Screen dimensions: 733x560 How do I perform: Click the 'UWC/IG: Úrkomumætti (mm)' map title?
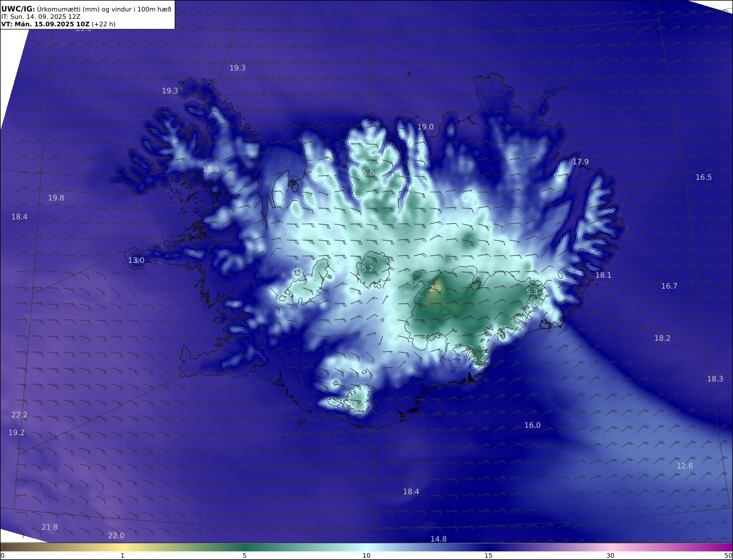point(86,9)
